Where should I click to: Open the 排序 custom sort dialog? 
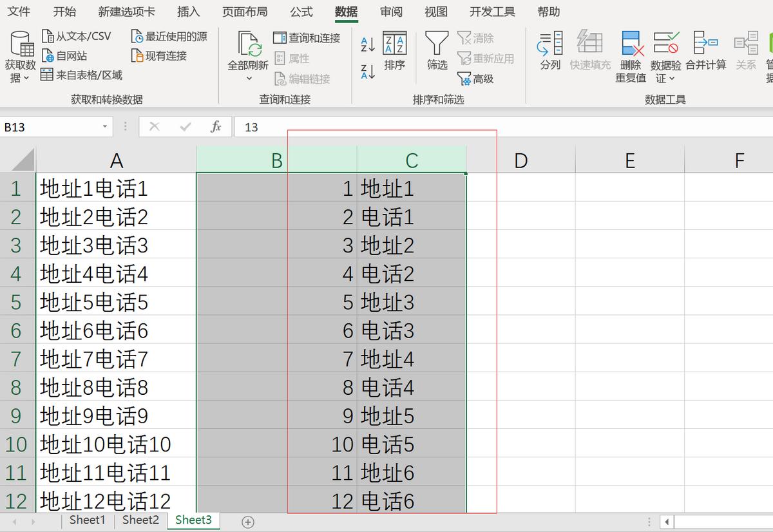click(394, 50)
